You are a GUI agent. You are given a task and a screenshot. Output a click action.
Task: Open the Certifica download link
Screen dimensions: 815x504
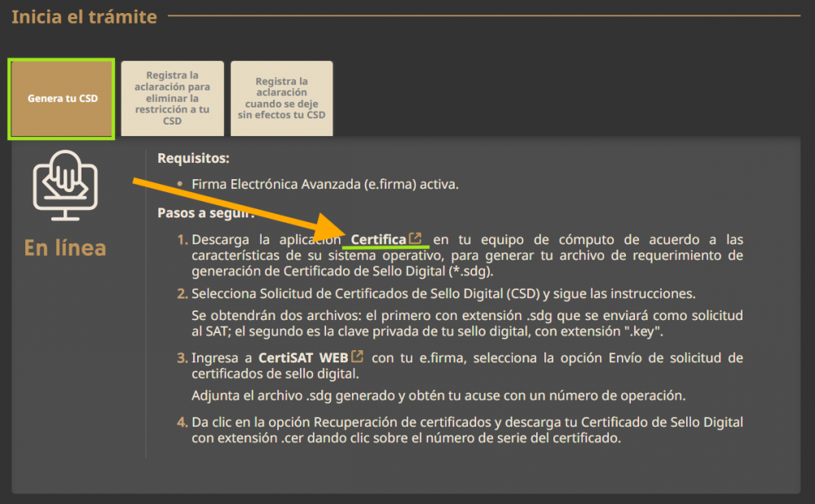point(378,239)
